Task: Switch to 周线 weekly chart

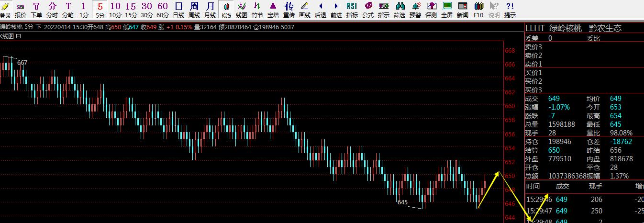Action: 194,10
